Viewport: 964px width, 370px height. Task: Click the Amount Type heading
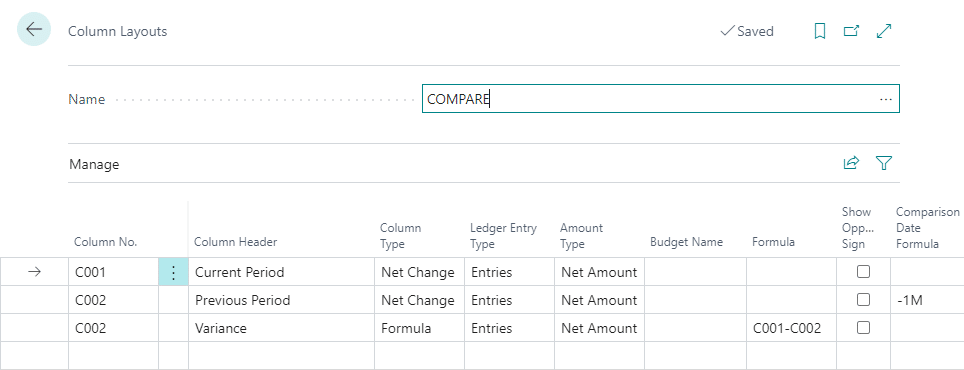582,236
